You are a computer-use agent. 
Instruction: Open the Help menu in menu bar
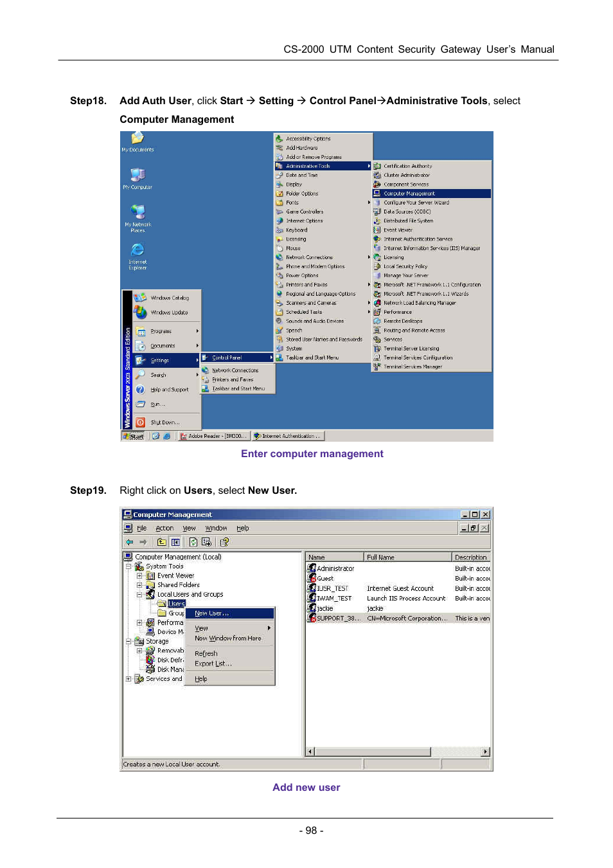(243, 529)
